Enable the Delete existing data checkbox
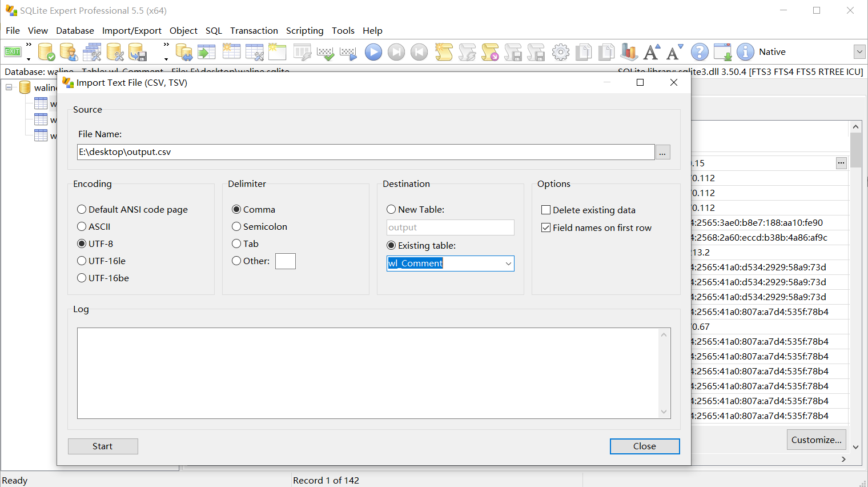The image size is (868, 487). click(x=546, y=210)
